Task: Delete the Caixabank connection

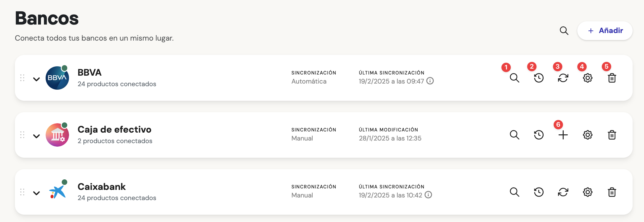Action: pyautogui.click(x=612, y=192)
